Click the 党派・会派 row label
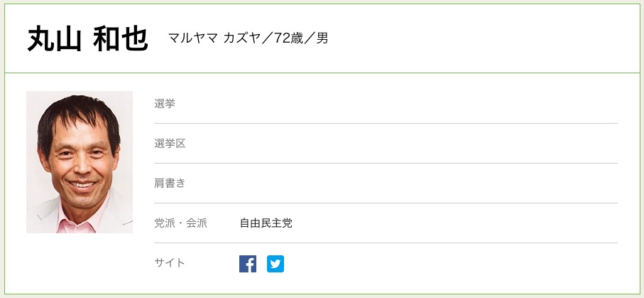This screenshot has width=644, height=298. click(180, 223)
